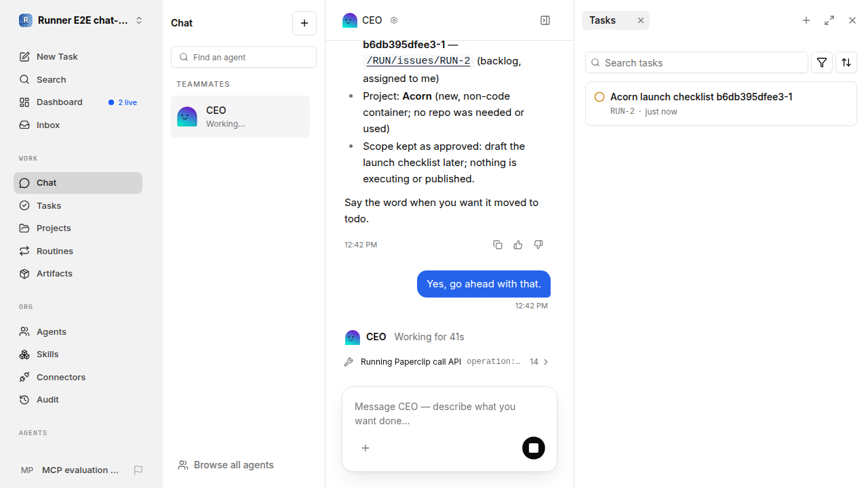Add attachment with composer plus icon
This screenshot has width=868, height=488.
pos(366,448)
